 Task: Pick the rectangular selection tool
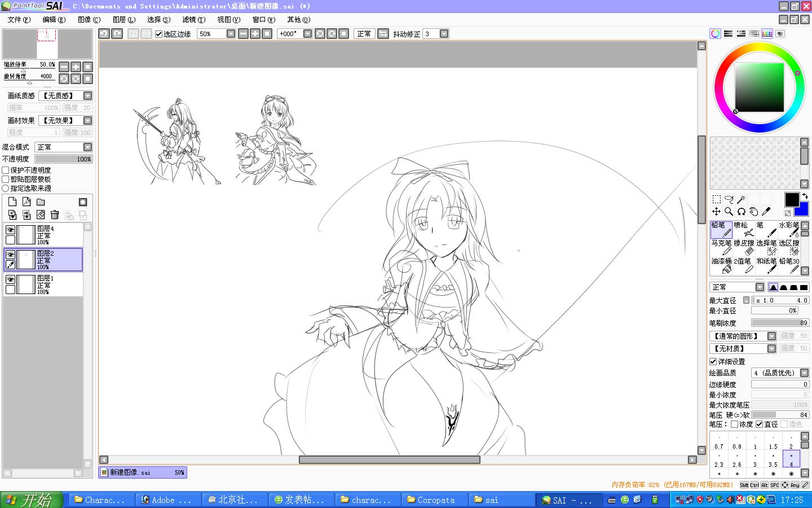pos(716,199)
